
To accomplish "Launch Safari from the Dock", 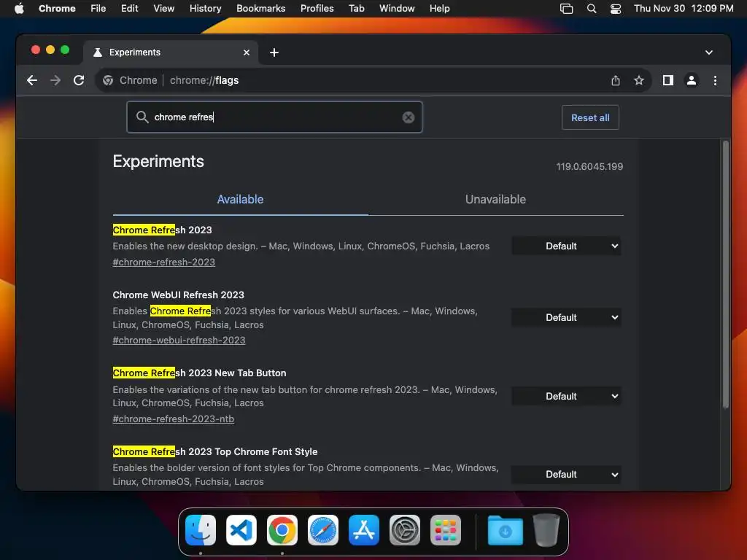I will (323, 530).
